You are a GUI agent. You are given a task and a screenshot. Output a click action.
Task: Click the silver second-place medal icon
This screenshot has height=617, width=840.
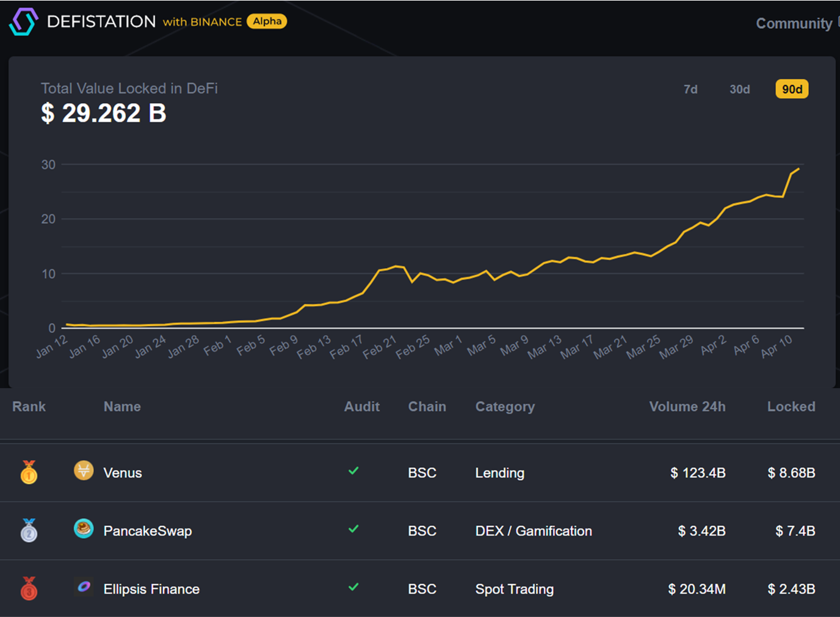pos(29,530)
